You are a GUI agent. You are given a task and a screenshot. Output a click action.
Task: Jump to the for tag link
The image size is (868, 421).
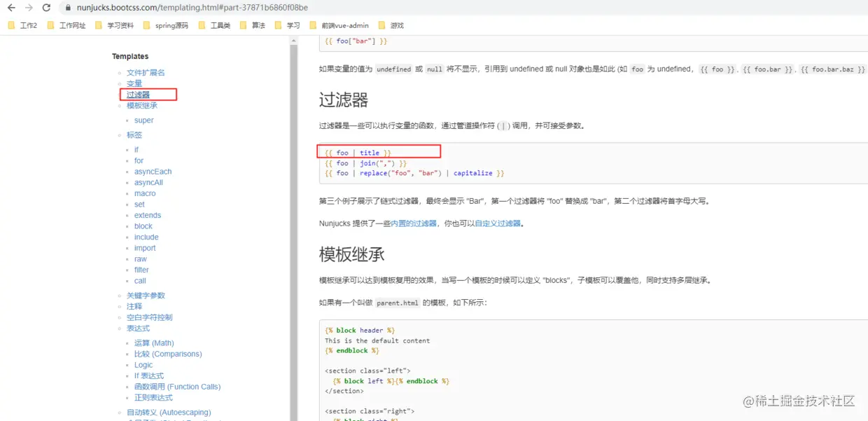coord(139,160)
